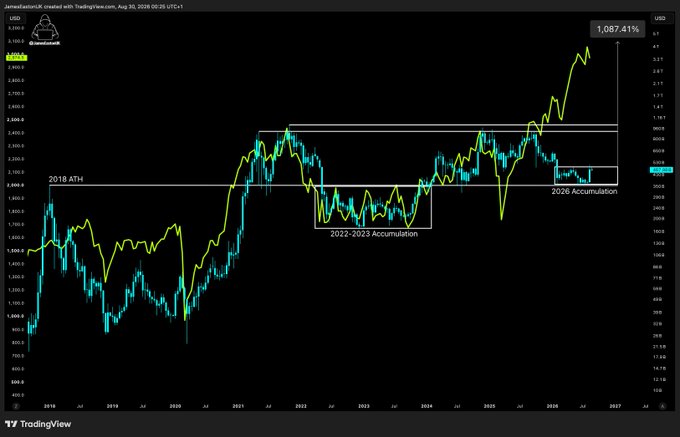The height and width of the screenshot is (437, 680).
Task: Open the right price scale USD currency selector
Action: click(660, 18)
